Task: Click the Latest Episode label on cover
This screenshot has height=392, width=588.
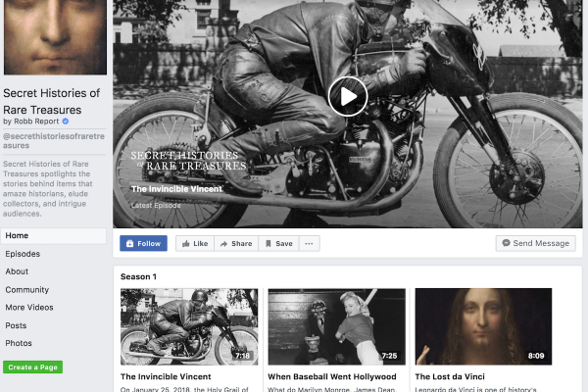Action: [x=156, y=206]
